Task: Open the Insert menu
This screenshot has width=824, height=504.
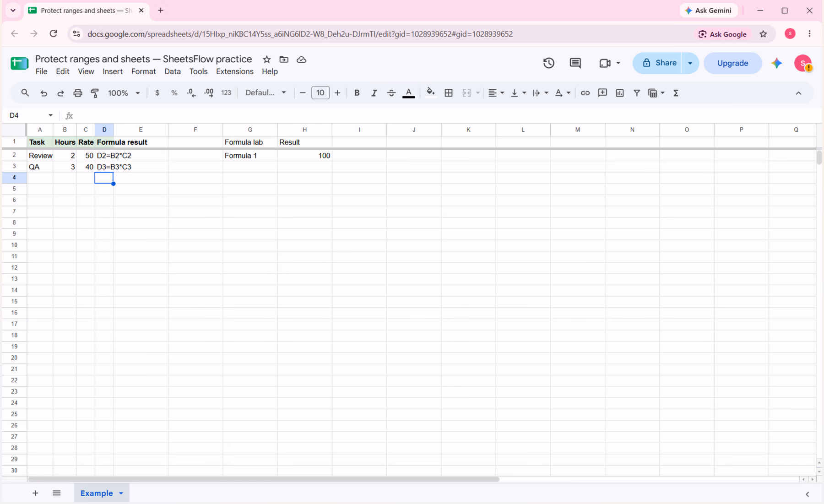Action: (112, 71)
